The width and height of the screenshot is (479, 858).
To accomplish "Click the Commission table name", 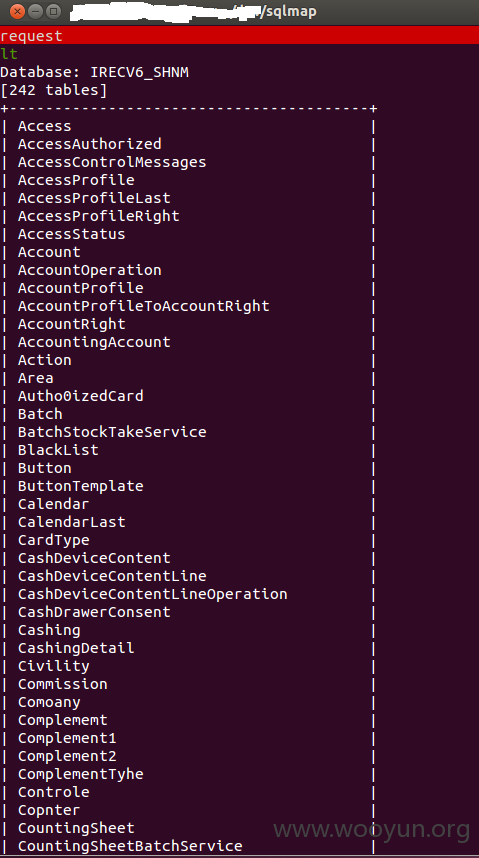I will 62,684.
